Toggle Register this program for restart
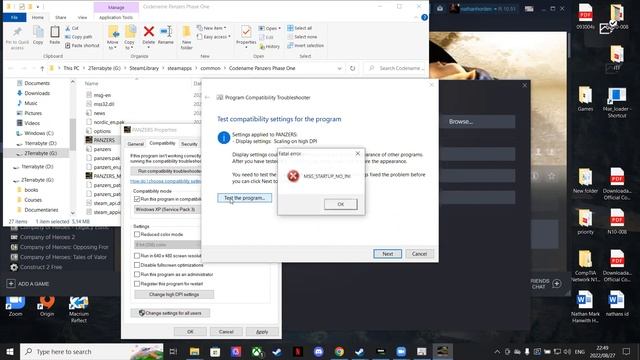Image resolution: width=640 pixels, height=360 pixels. click(x=137, y=284)
